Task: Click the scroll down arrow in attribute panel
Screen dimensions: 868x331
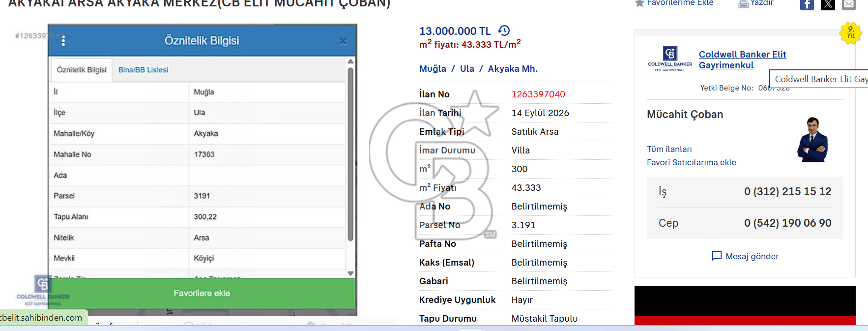Action: (x=350, y=273)
